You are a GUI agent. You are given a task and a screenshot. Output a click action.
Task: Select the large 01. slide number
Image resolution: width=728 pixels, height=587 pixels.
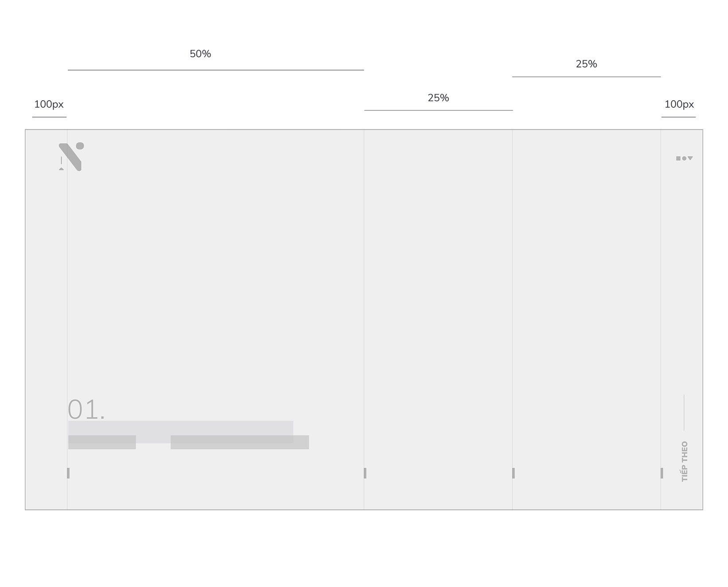[x=86, y=409]
